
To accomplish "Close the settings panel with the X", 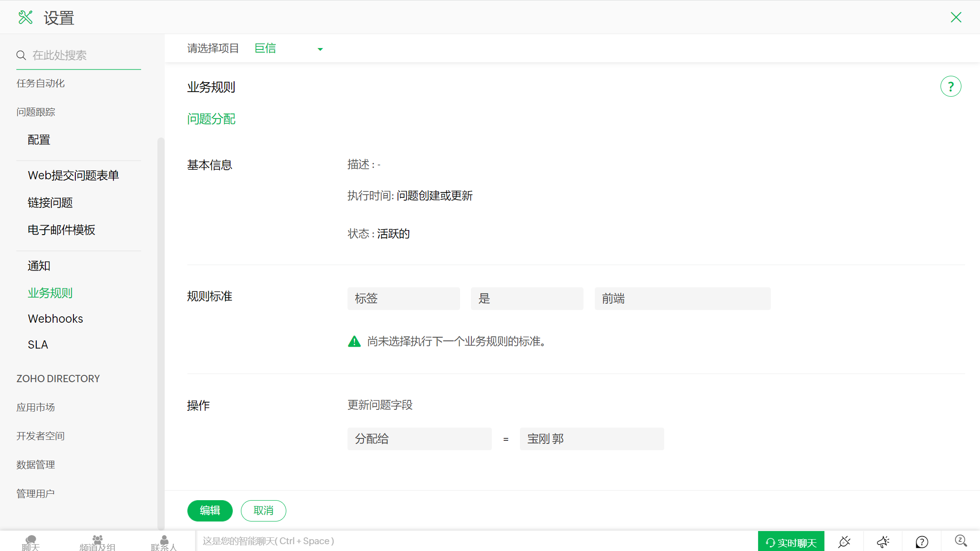I will click(x=956, y=18).
